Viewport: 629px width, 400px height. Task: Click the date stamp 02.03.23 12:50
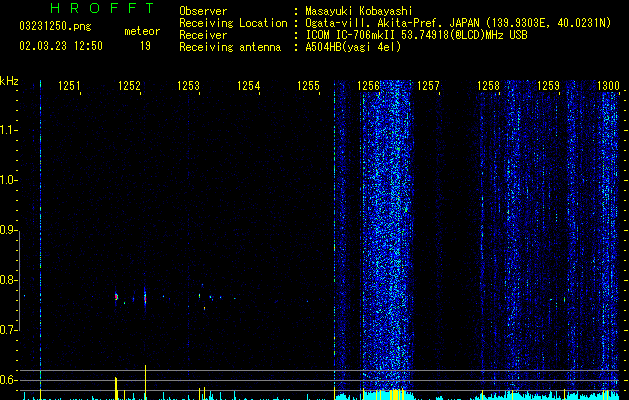pos(61,46)
